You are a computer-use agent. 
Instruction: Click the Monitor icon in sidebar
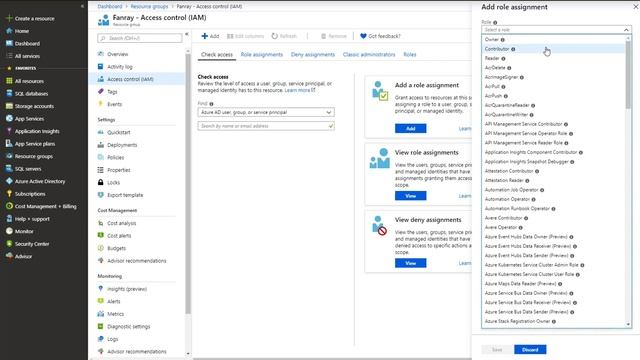[9, 231]
